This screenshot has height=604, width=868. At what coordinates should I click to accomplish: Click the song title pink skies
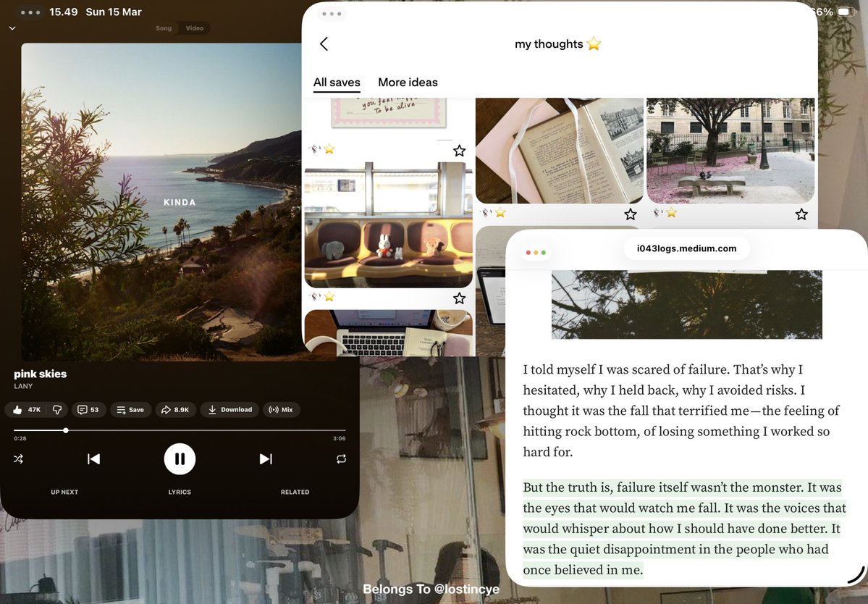tap(40, 374)
